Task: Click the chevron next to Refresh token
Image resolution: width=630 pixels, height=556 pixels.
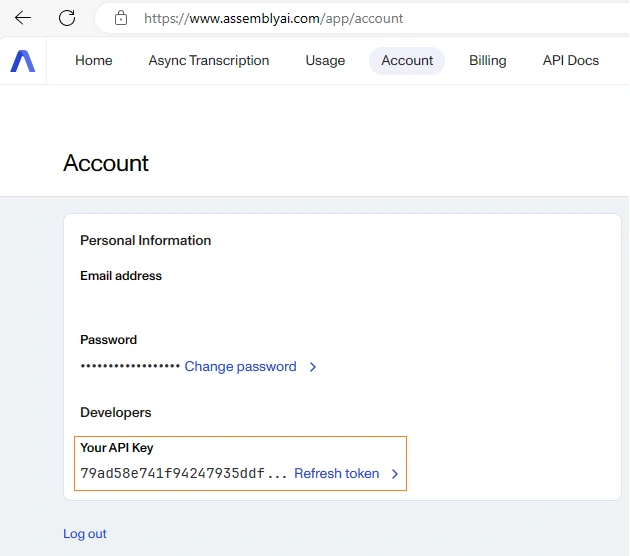Action: tap(395, 474)
